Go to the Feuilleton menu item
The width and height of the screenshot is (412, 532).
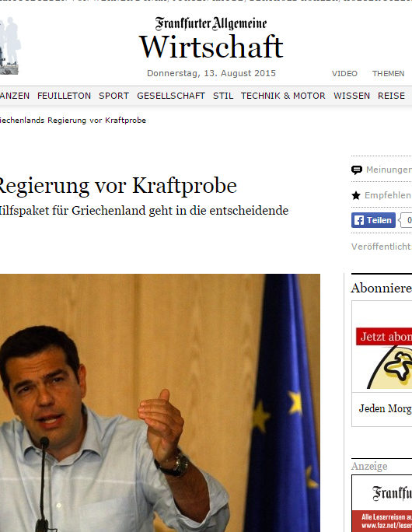(x=64, y=96)
